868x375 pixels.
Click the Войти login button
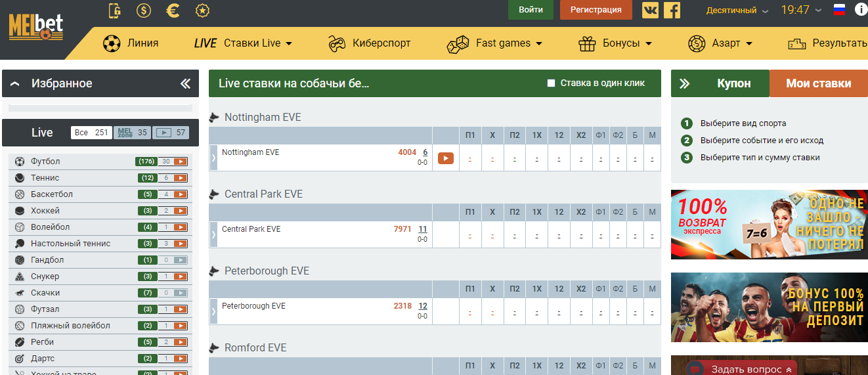click(531, 10)
